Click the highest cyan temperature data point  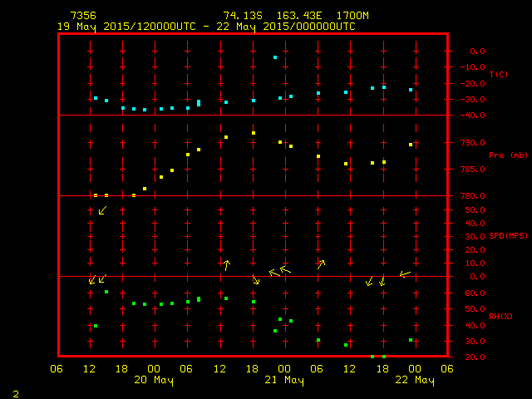[275, 57]
